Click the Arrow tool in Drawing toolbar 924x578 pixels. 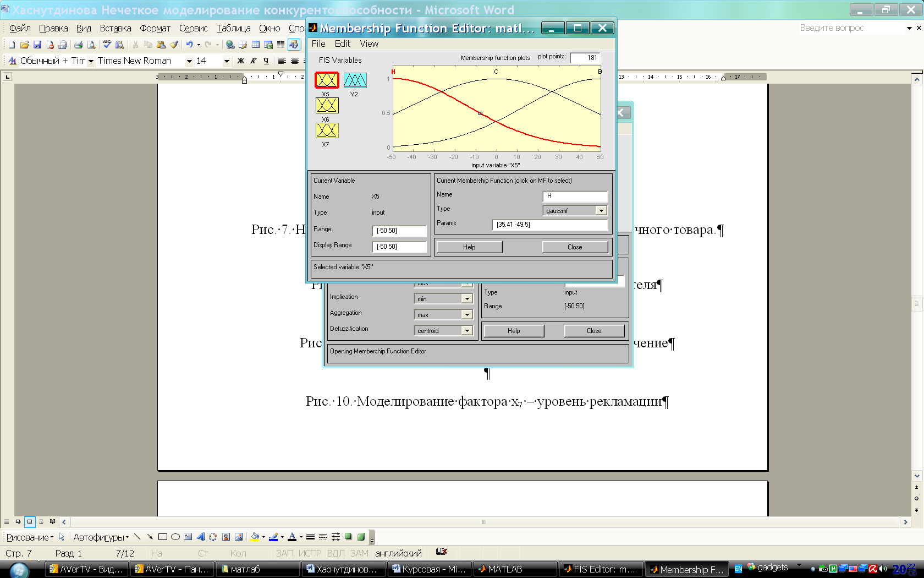click(x=150, y=537)
